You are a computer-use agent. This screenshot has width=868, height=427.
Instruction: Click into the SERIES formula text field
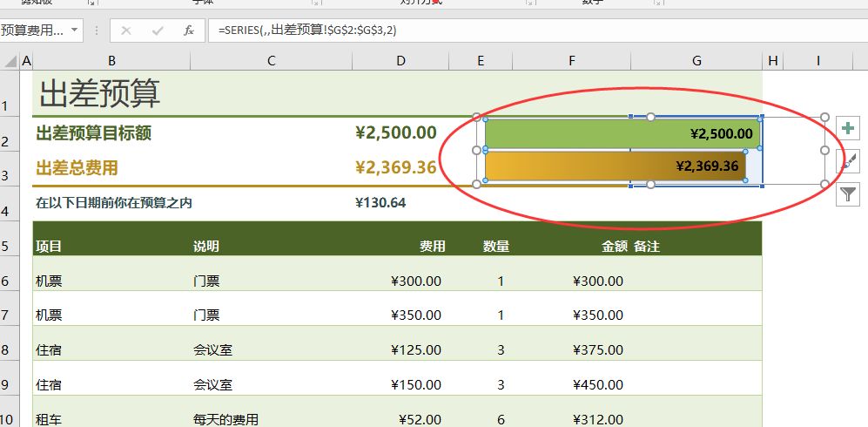pyautogui.click(x=522, y=30)
